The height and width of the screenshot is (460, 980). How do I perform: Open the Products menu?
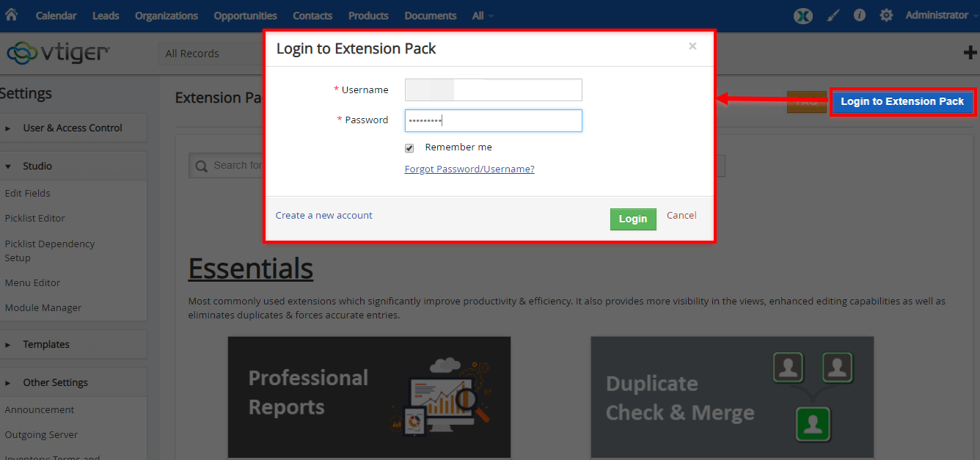368,15
